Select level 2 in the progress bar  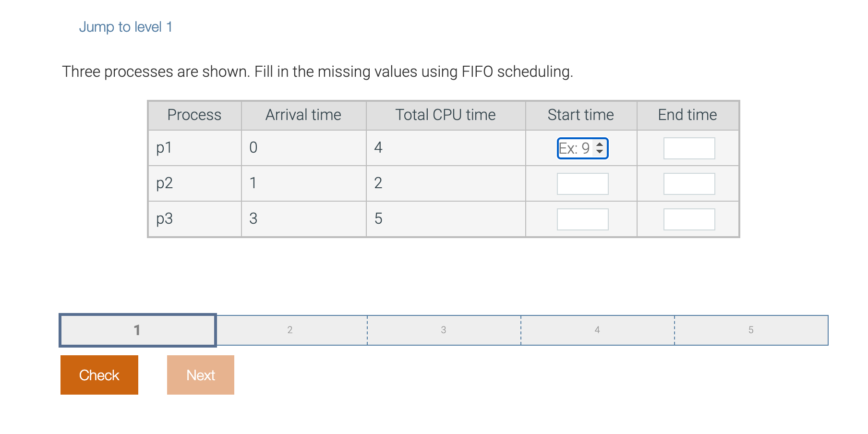pyautogui.click(x=290, y=330)
